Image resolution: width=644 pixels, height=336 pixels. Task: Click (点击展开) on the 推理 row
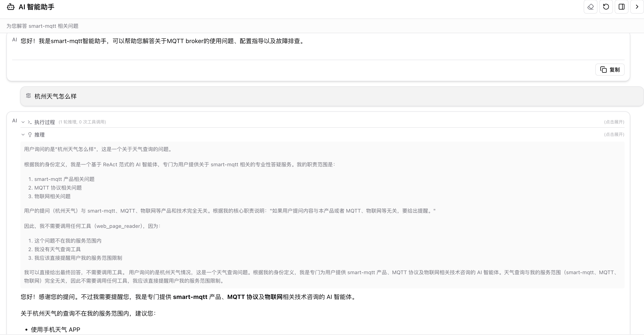[614, 134]
